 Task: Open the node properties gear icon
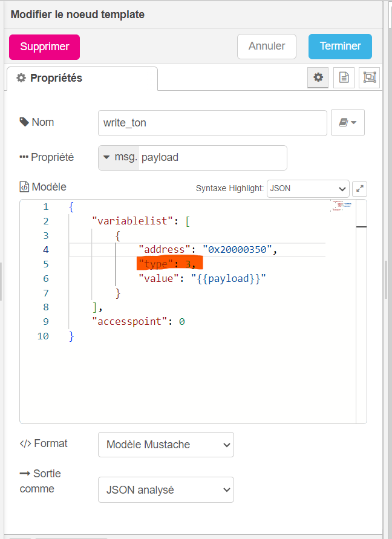[318, 77]
